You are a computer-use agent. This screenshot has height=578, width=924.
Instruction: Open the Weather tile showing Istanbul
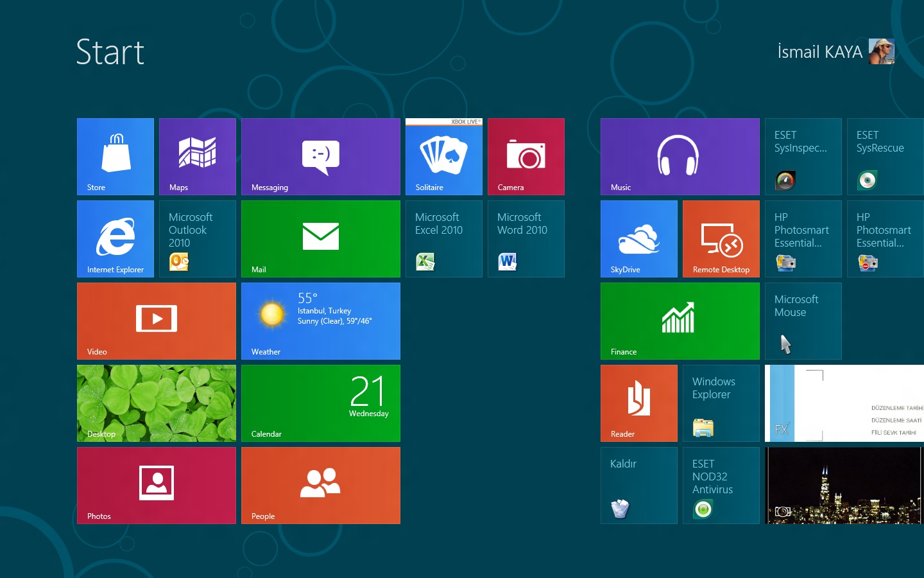coord(321,321)
